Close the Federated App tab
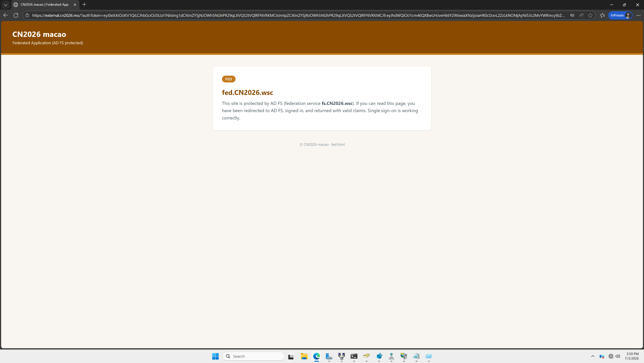 [x=75, y=5]
